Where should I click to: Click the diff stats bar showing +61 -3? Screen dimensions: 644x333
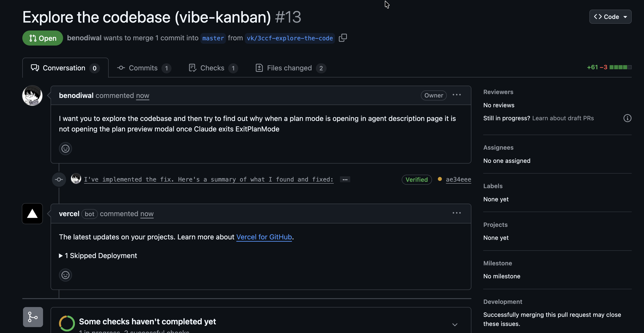pos(609,67)
